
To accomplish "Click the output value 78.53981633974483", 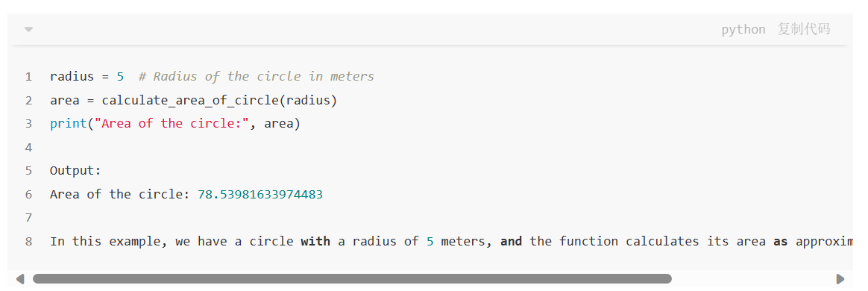I will (260, 195).
